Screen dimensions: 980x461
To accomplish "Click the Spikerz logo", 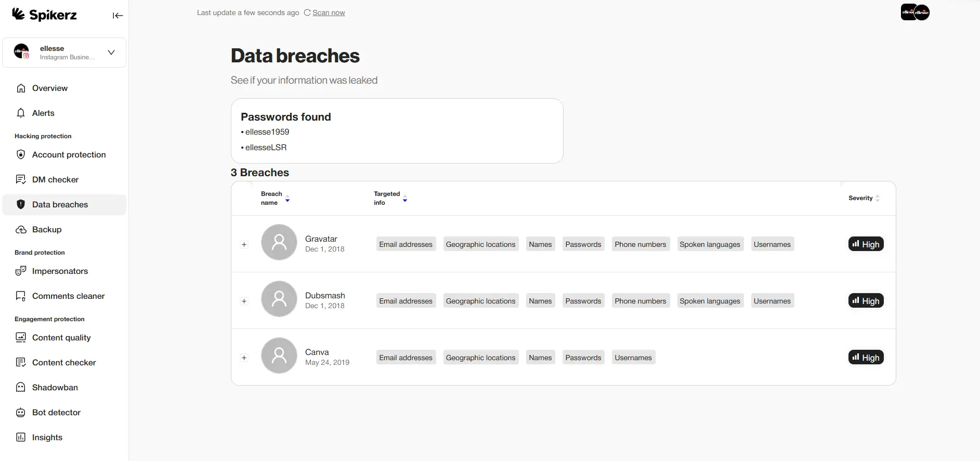I will pos(44,15).
